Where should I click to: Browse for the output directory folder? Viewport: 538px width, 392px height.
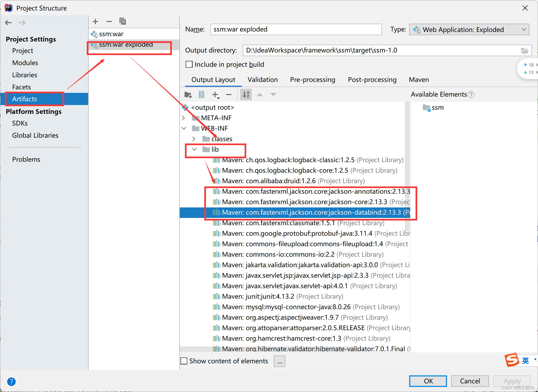point(525,50)
